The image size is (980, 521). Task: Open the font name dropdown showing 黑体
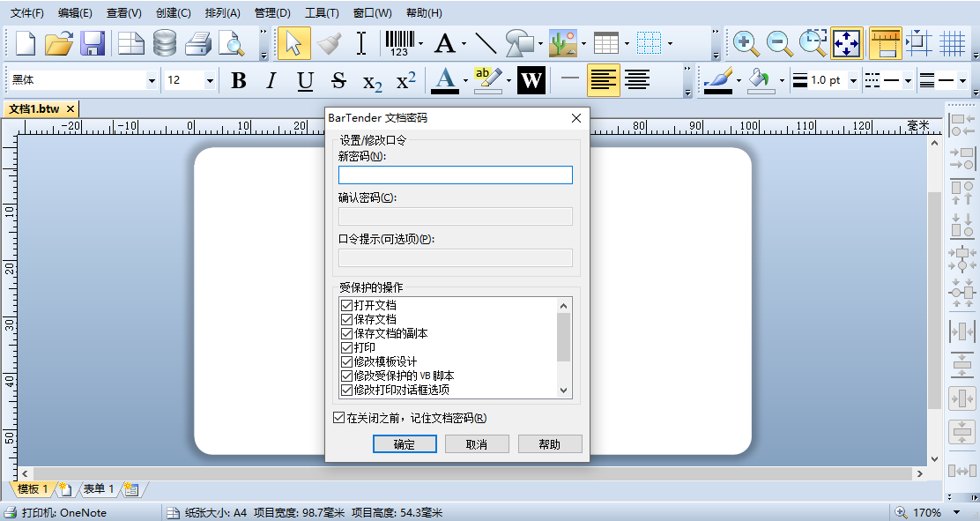(x=152, y=80)
